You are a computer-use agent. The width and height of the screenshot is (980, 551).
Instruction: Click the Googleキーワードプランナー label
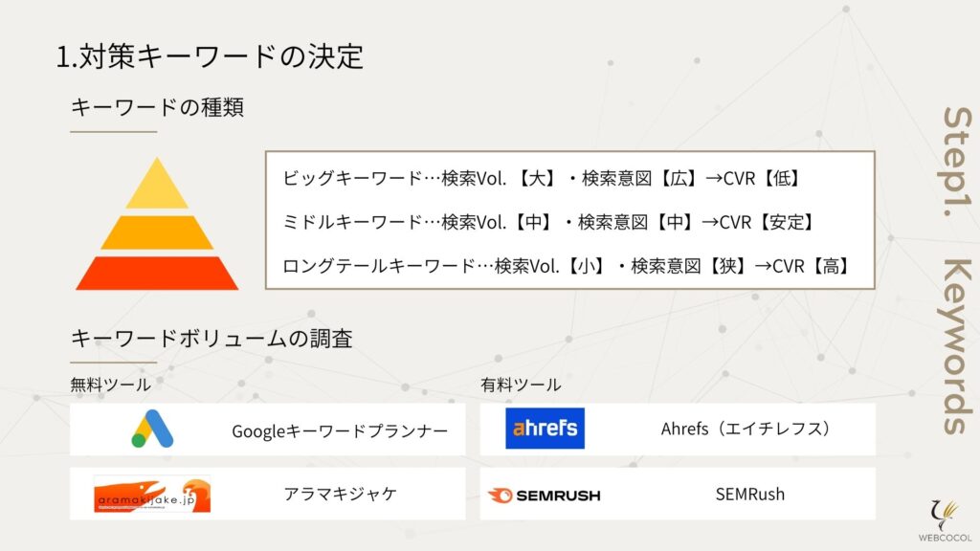[x=340, y=431]
